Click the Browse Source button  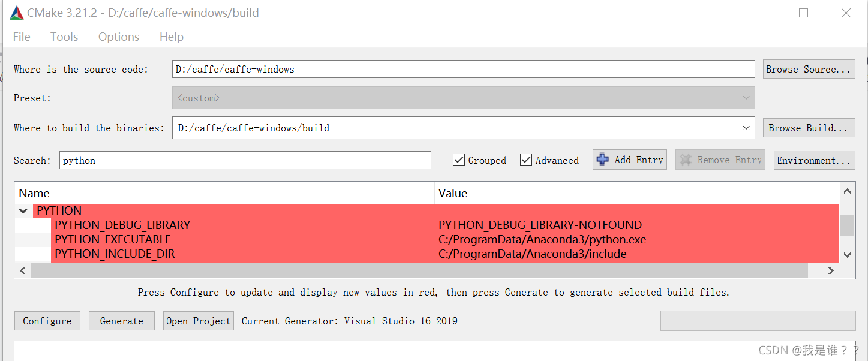tap(809, 69)
